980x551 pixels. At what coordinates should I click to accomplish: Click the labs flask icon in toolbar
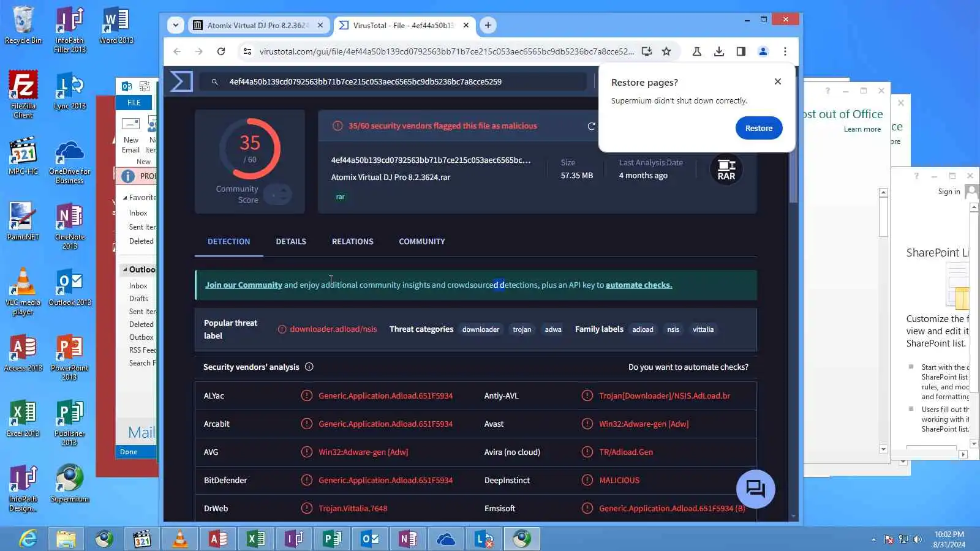click(x=697, y=51)
